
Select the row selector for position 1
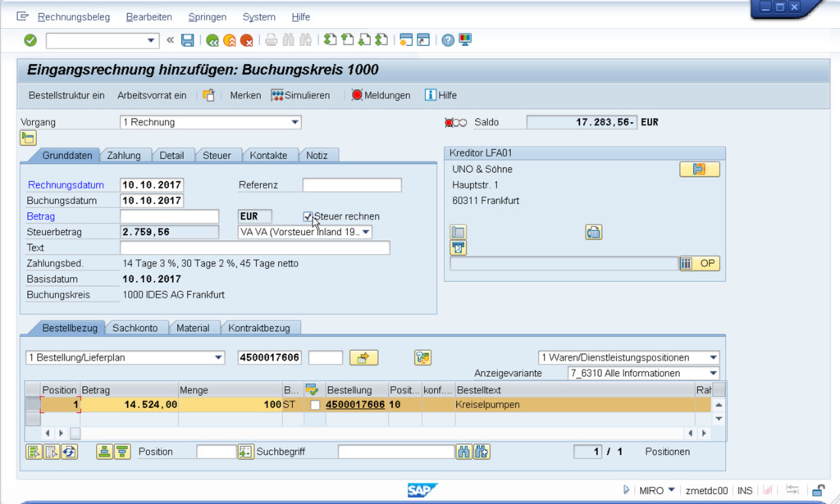pyautogui.click(x=33, y=405)
